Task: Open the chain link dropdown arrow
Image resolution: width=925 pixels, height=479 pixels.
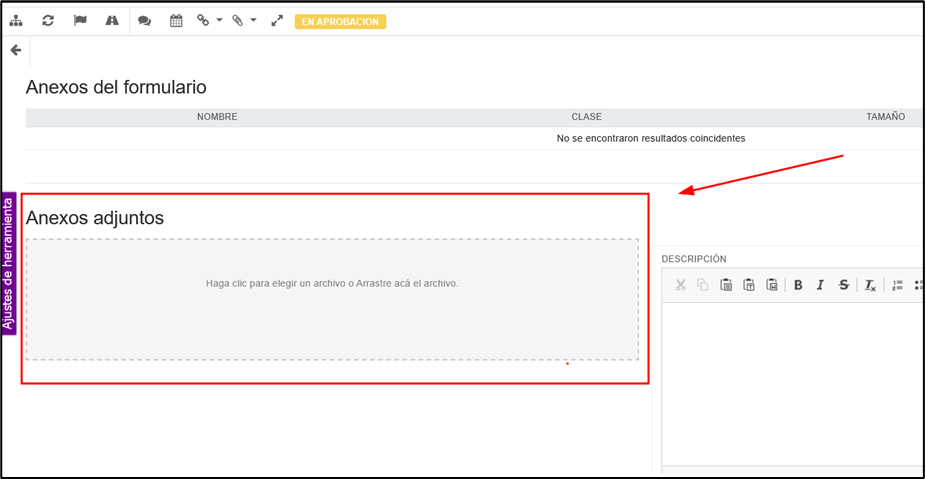Action: pos(219,20)
